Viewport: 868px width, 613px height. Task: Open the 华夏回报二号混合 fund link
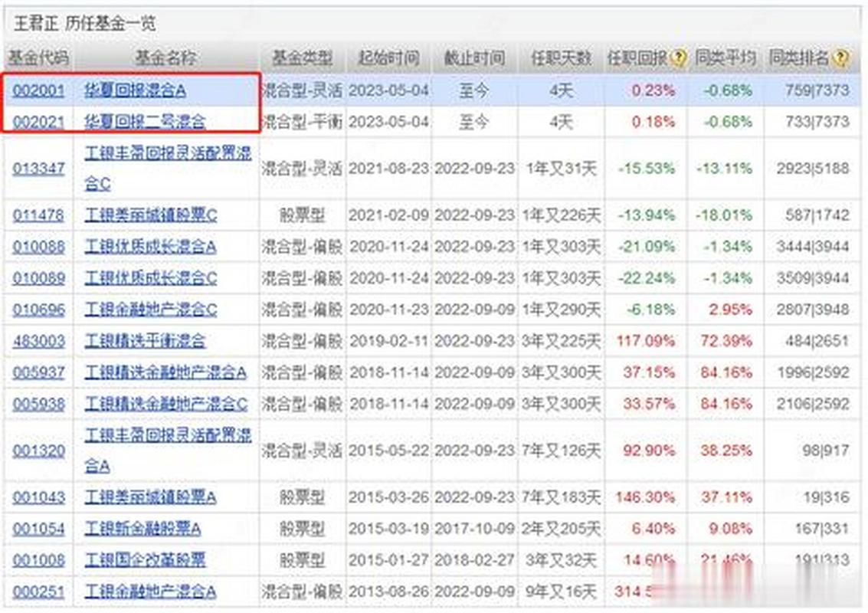pos(145,122)
